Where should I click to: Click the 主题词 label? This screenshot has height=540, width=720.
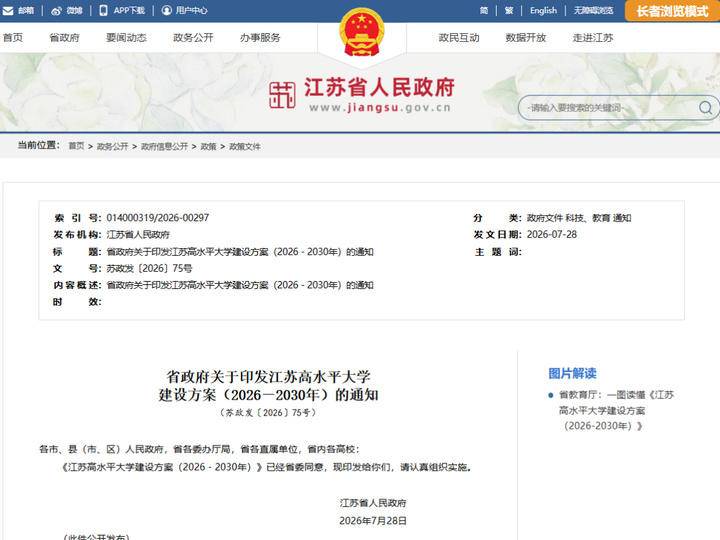tap(498, 252)
